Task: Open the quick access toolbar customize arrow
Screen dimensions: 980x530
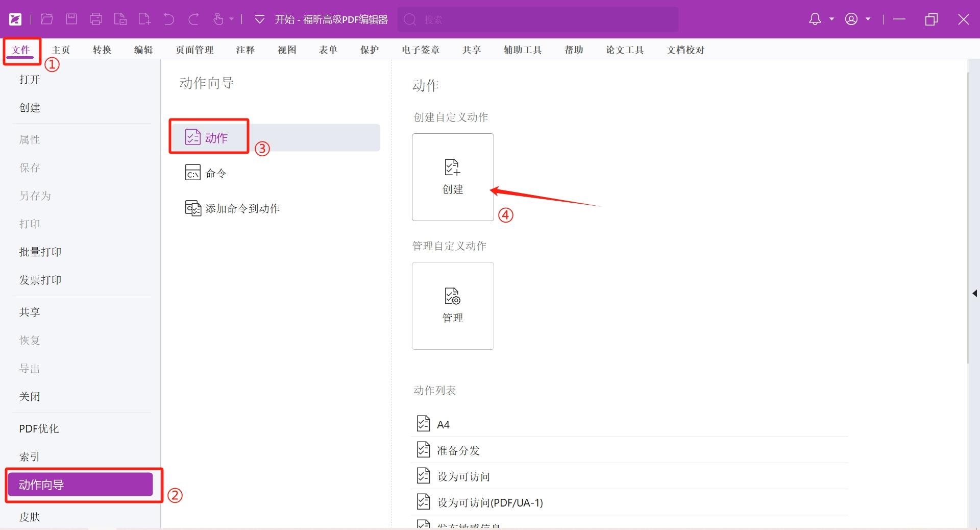Action: [259, 19]
